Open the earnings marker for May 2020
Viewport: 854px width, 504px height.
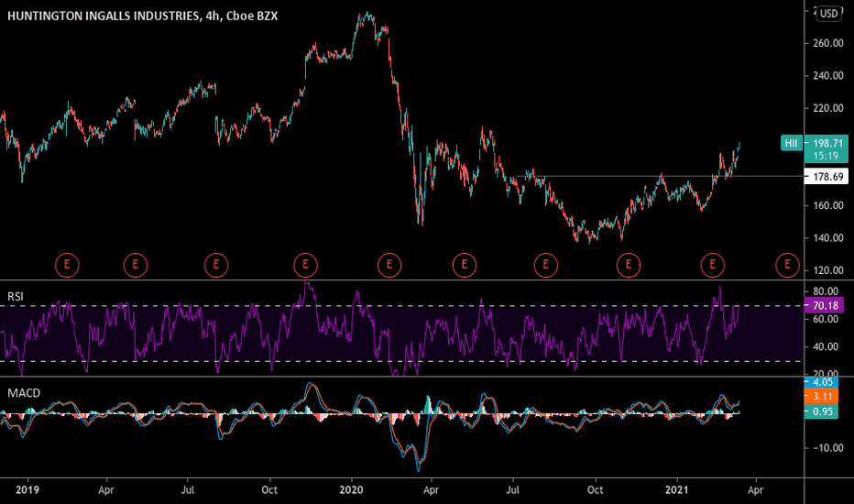465,266
